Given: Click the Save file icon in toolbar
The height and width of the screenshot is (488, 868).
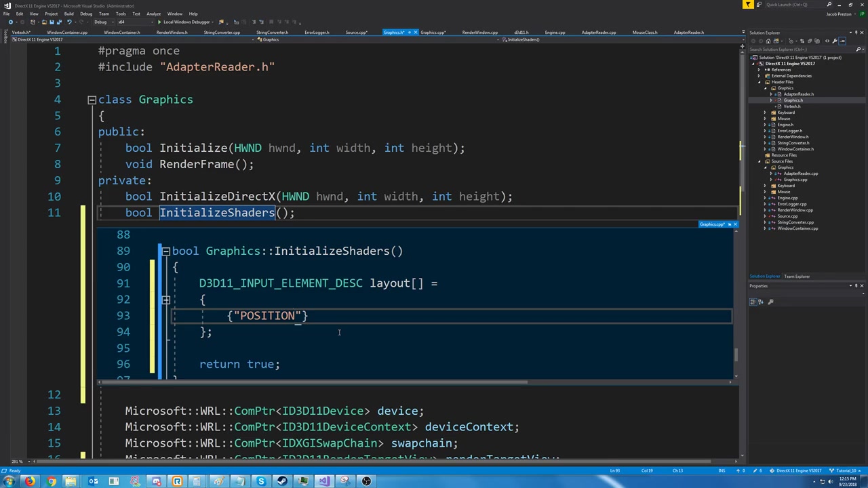Looking at the screenshot, I should [52, 22].
